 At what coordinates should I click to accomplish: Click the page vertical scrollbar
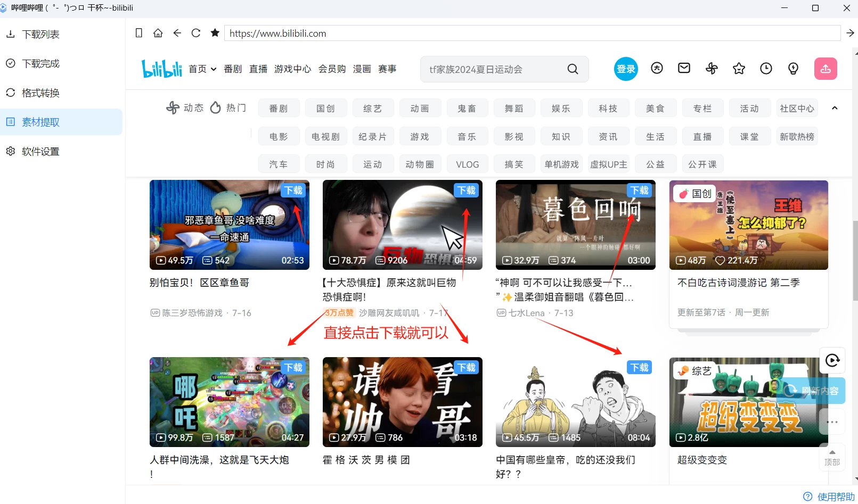(855, 261)
